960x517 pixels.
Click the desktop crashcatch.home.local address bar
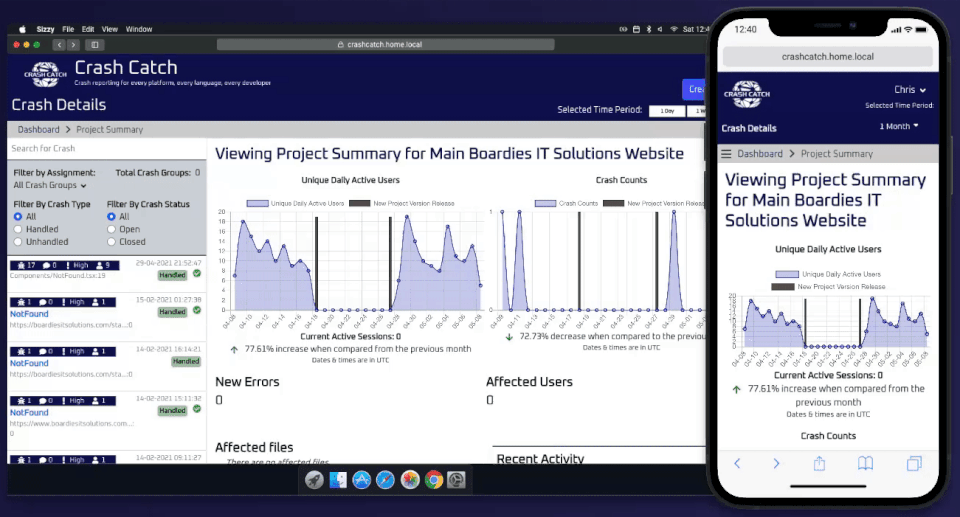coord(386,45)
